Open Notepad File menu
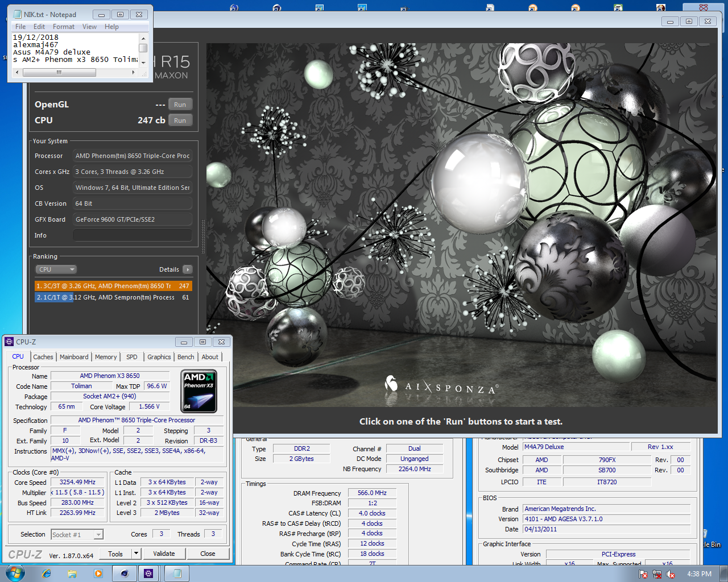 [20, 27]
